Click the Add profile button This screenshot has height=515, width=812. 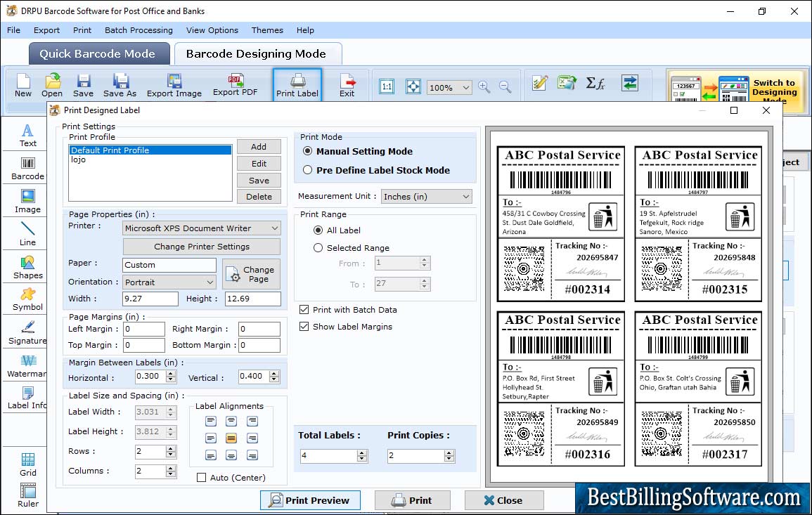tap(259, 147)
